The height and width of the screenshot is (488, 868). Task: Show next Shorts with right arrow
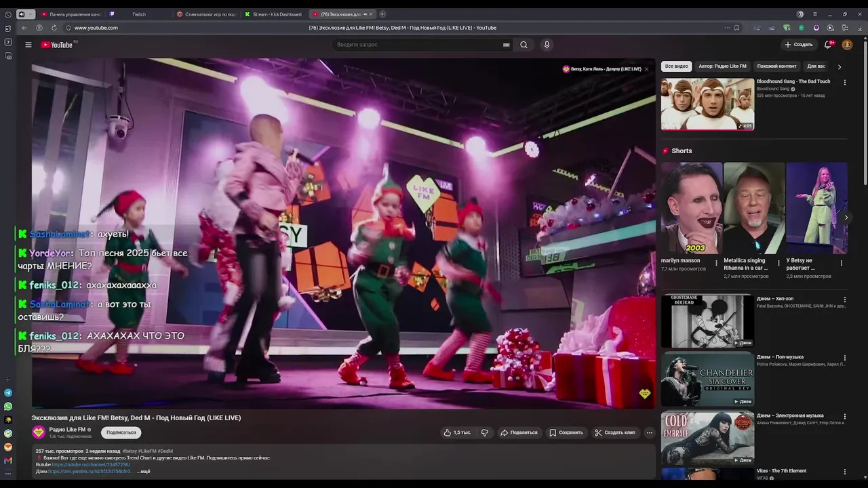click(x=846, y=218)
